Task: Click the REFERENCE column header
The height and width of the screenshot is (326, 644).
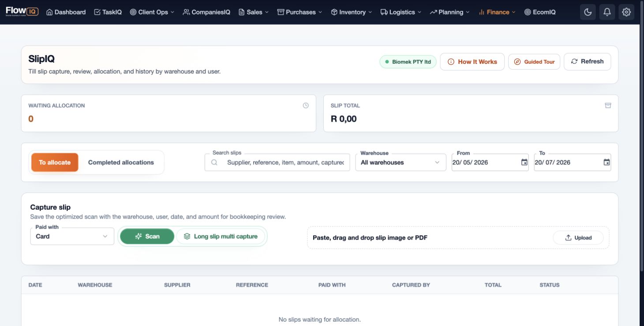Action: pyautogui.click(x=252, y=285)
